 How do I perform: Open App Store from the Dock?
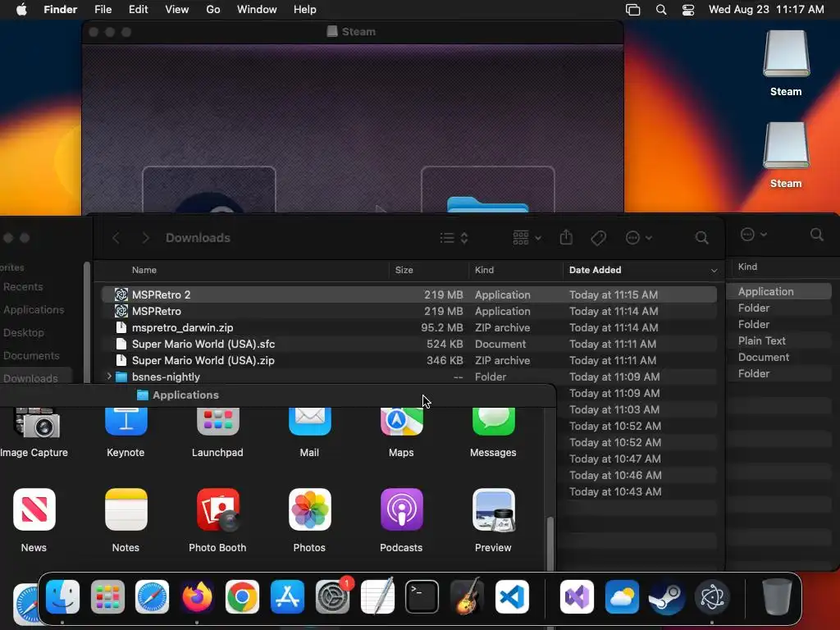pyautogui.click(x=288, y=597)
